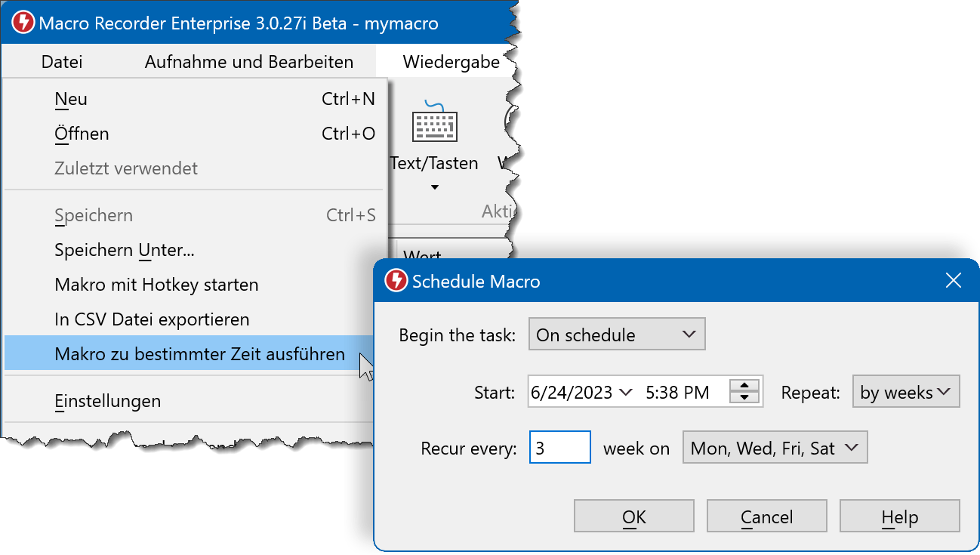This screenshot has width=980, height=555.
Task: Open the Begin the task dropdown
Action: [x=617, y=335]
